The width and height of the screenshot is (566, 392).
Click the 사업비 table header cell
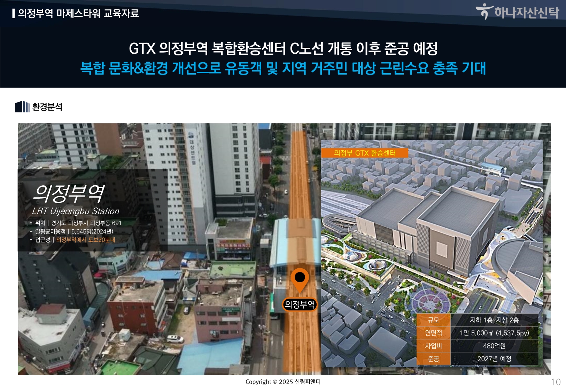coord(434,346)
